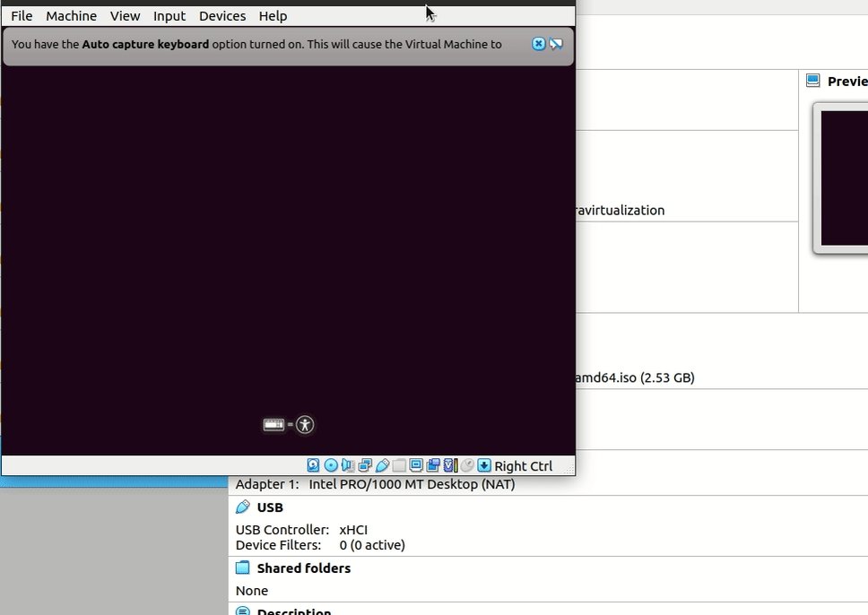Click the accessibility icon in the guest screen
This screenshot has width=868, height=615.
tap(305, 425)
